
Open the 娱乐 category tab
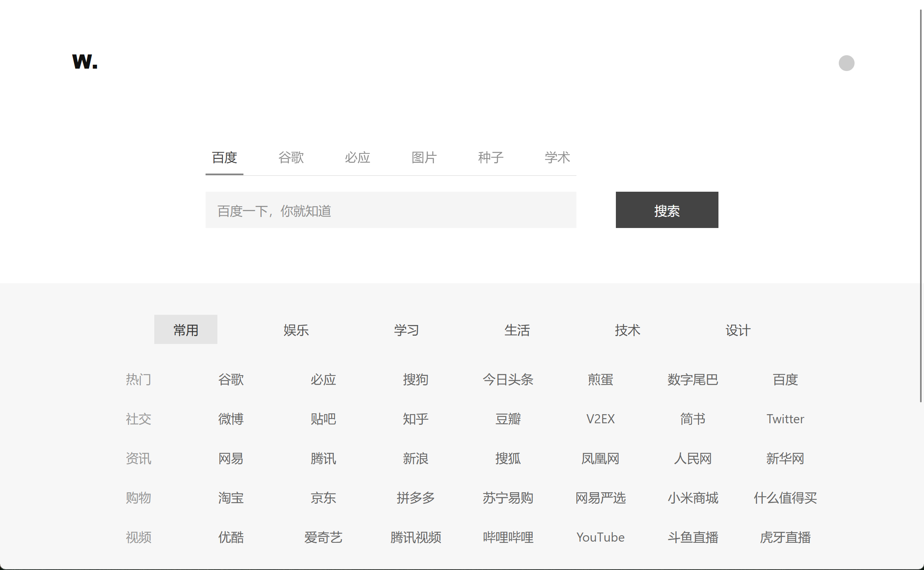tap(296, 330)
